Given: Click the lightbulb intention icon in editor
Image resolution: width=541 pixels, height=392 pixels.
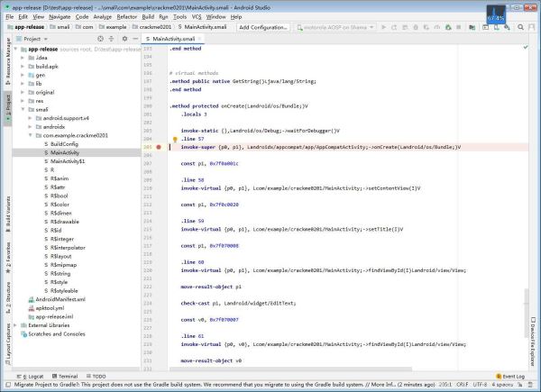Looking at the screenshot, I should 174,138.
